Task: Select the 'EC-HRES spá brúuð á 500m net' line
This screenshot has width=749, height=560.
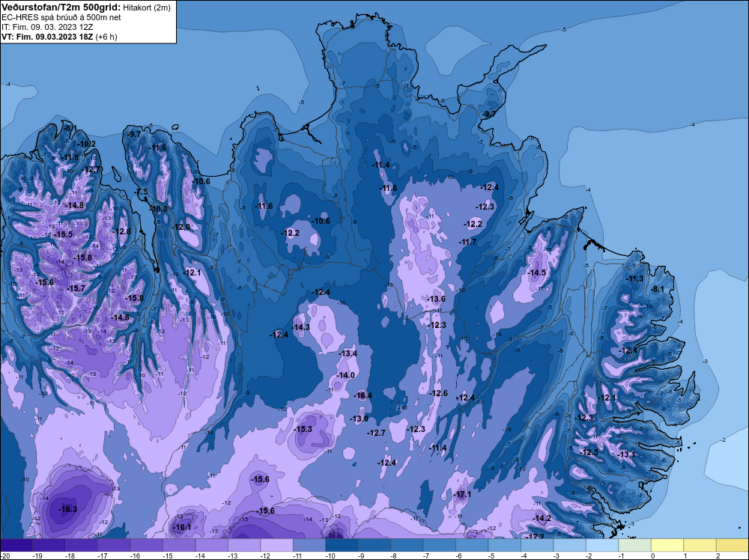Action: (61, 17)
